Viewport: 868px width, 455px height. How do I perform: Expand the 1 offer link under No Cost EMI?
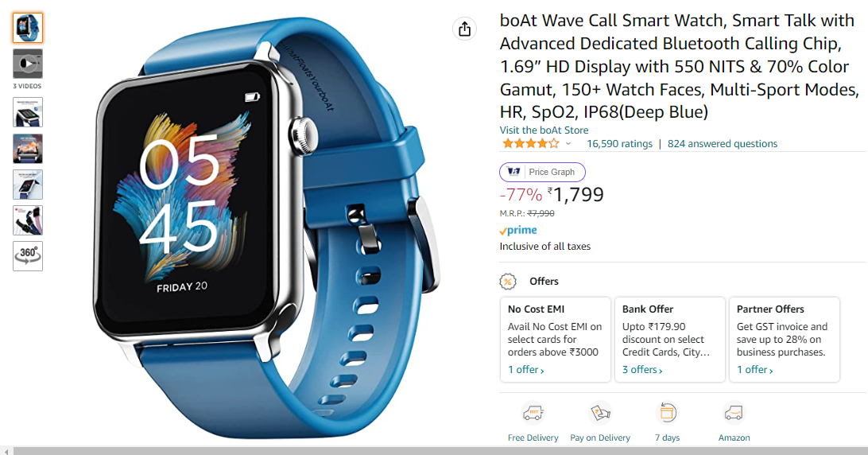[x=526, y=370]
